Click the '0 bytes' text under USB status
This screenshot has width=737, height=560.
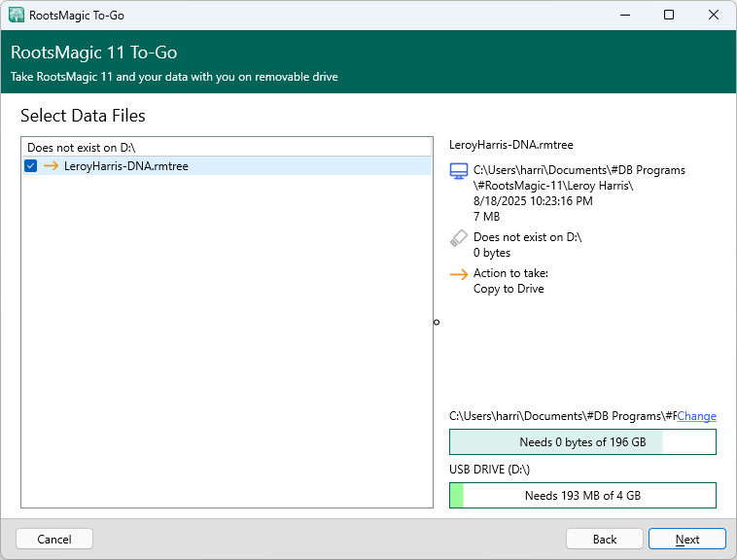(492, 253)
